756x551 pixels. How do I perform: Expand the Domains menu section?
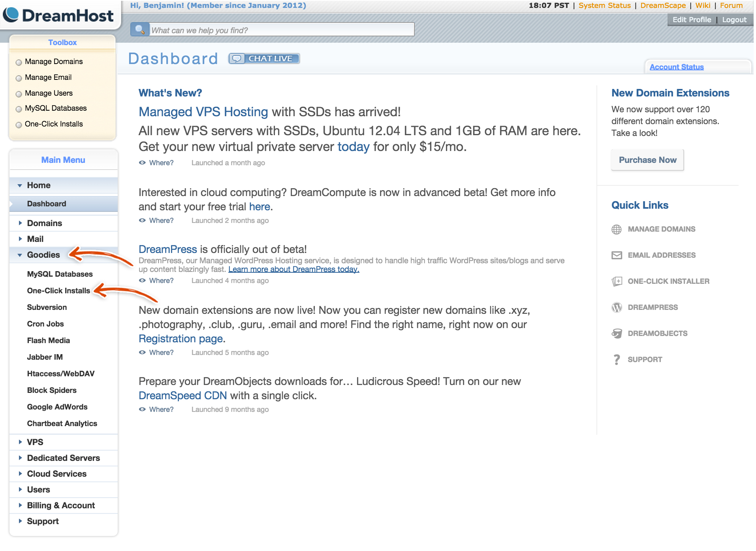44,223
